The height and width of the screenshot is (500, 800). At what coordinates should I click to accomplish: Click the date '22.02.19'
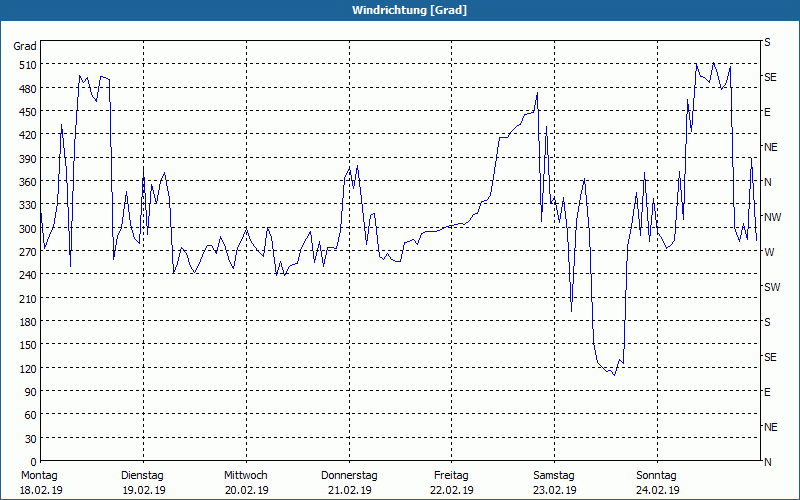[x=452, y=490]
